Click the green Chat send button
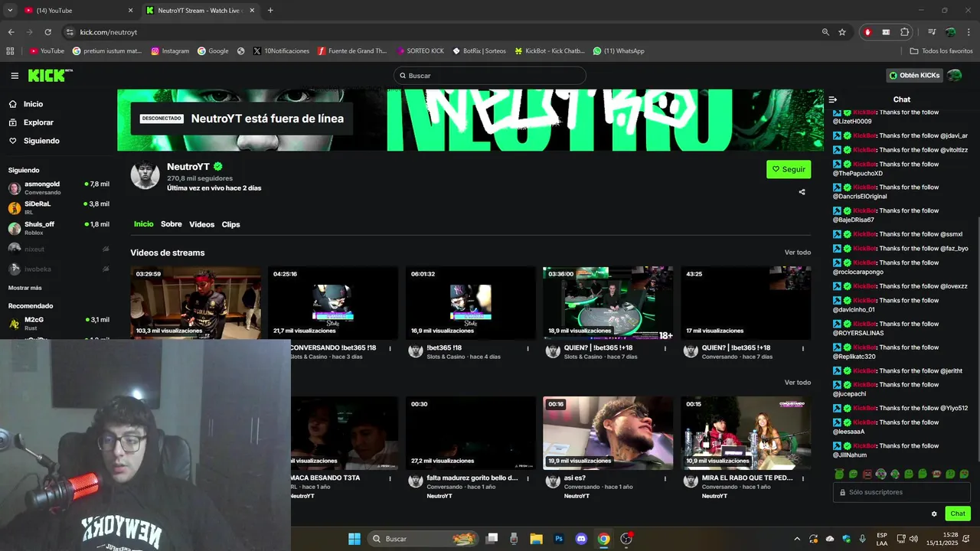Viewport: 980px width, 551px height. click(958, 514)
